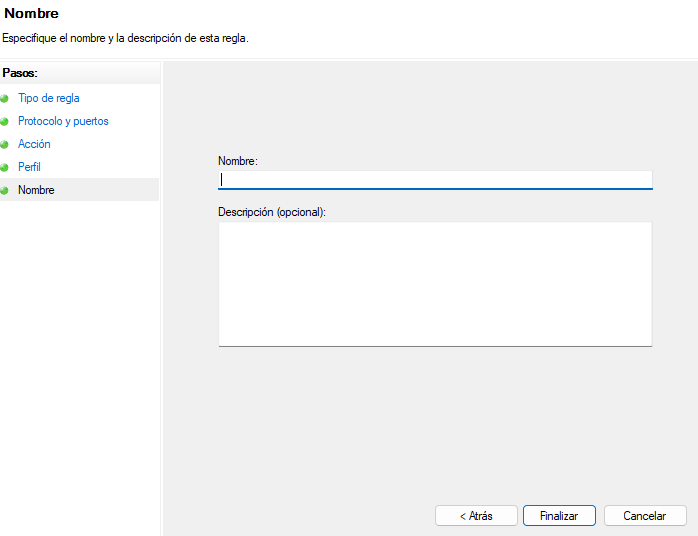Image resolution: width=698 pixels, height=536 pixels.
Task: Go to the Tipo de regla step
Action: 49,98
